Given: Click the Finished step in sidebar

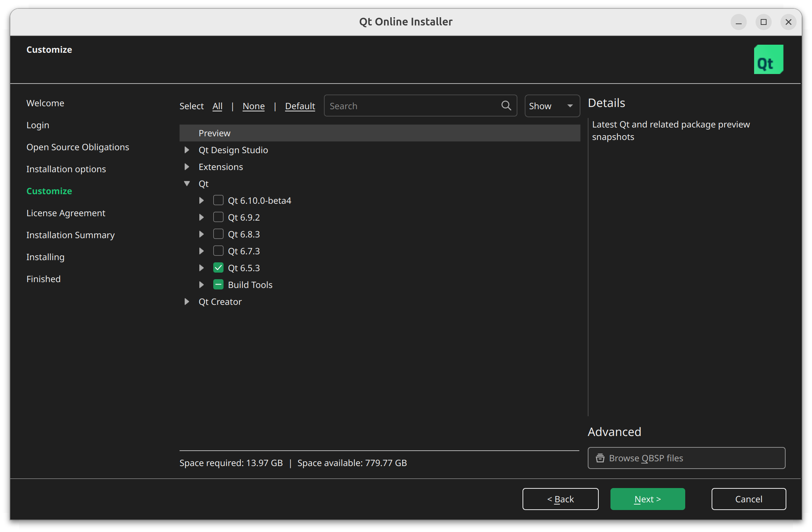Looking at the screenshot, I should (43, 279).
